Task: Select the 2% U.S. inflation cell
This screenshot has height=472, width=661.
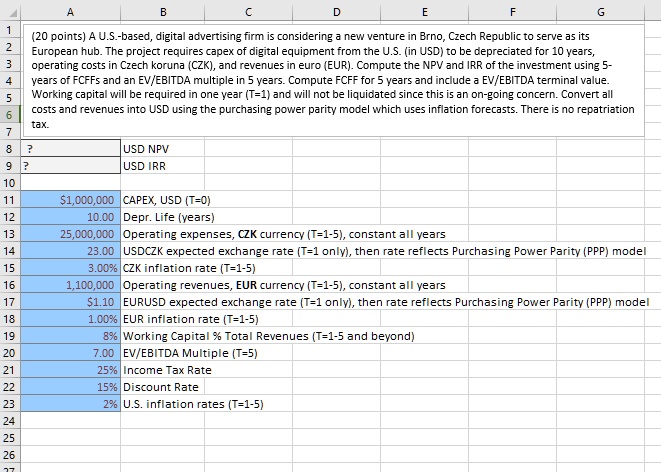Action: point(71,404)
